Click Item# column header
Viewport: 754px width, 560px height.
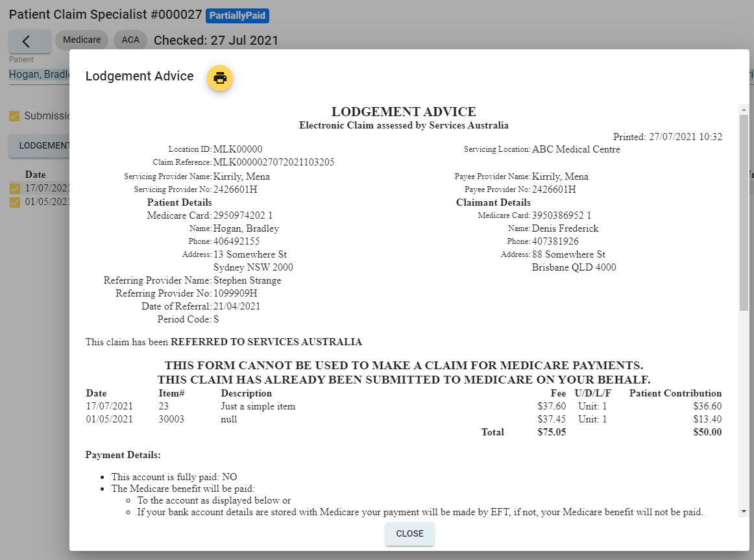[172, 393]
